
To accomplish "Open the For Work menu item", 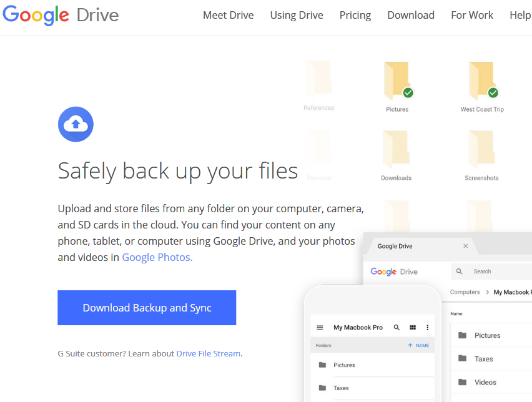I will point(472,15).
